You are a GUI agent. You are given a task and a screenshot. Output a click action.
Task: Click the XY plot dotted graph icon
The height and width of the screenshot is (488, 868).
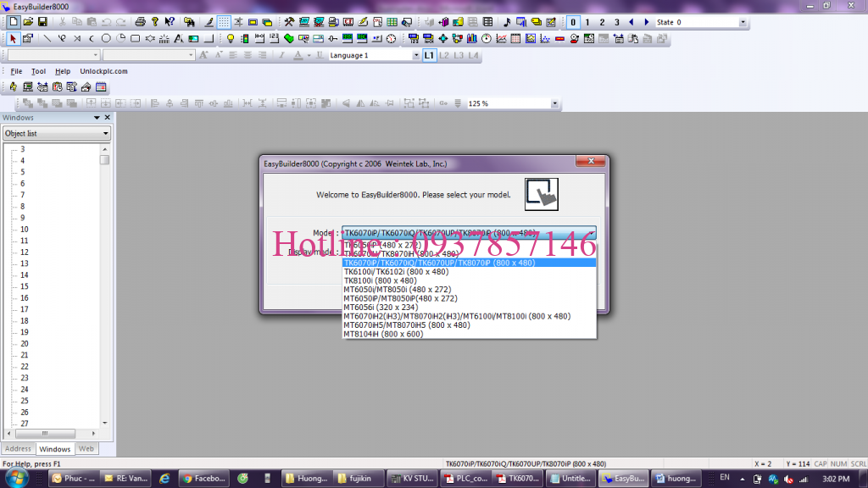pos(545,39)
